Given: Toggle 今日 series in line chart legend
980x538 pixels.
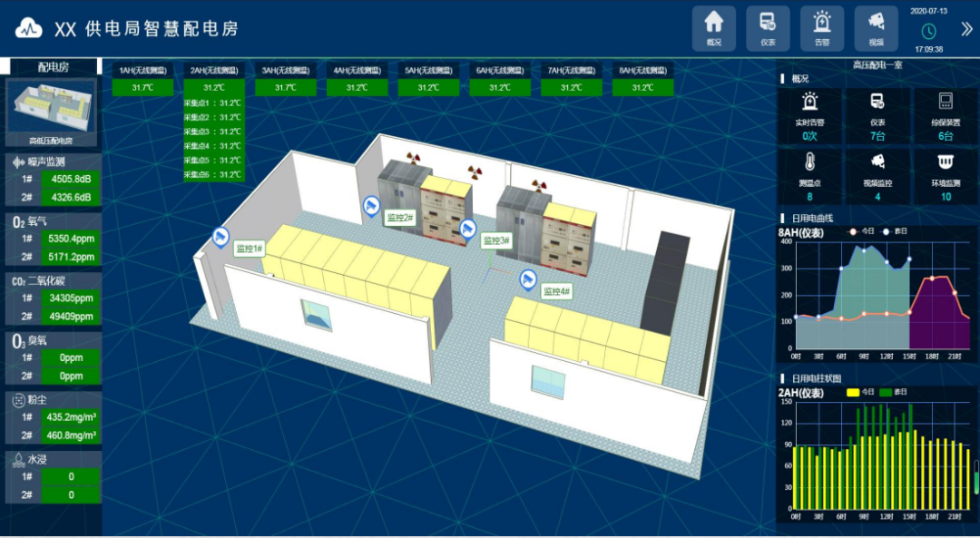Looking at the screenshot, I should point(862,231).
